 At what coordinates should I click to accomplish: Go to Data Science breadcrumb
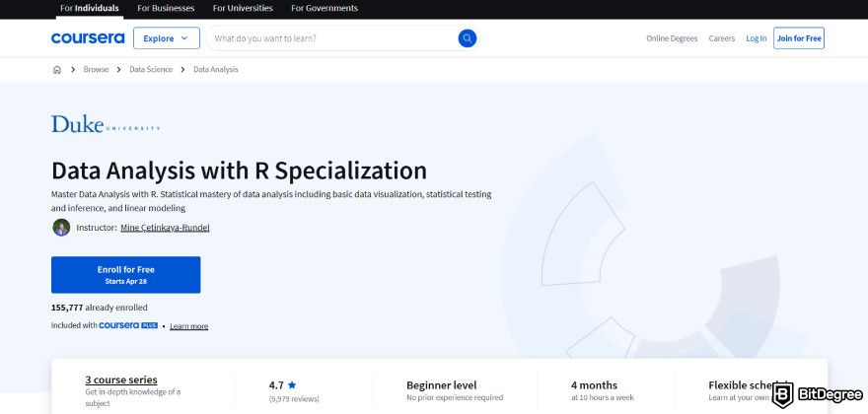point(151,70)
